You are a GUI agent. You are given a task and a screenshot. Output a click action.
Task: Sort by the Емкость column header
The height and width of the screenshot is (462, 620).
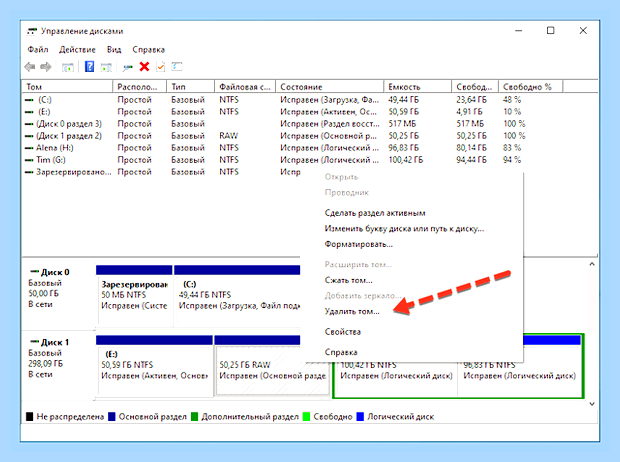[417, 87]
